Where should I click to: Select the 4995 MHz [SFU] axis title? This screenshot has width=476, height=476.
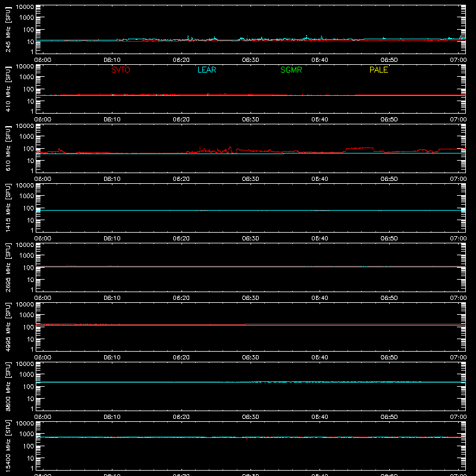8,327
